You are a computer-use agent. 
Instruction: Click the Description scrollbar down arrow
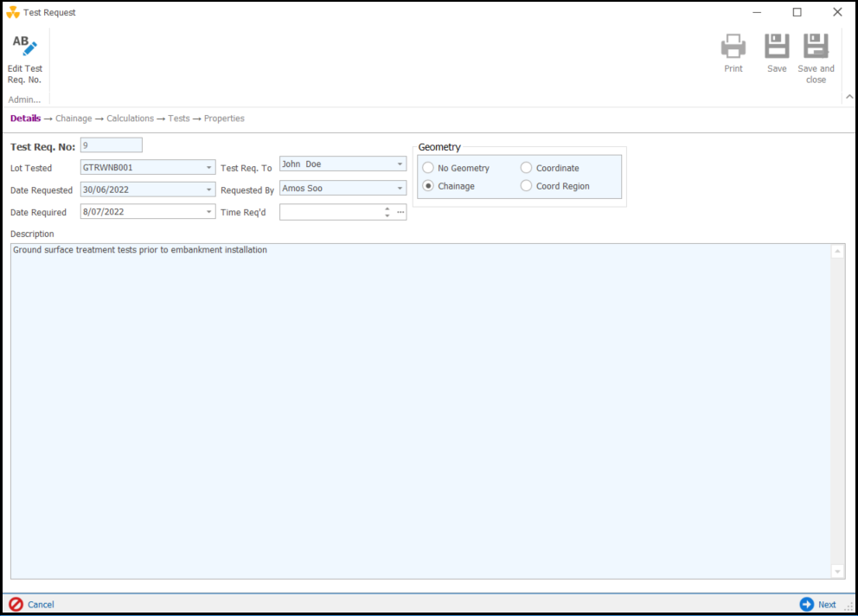click(x=836, y=571)
